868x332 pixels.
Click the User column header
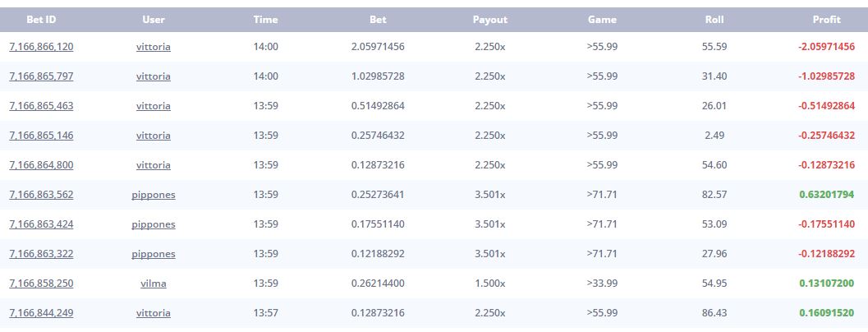point(154,20)
